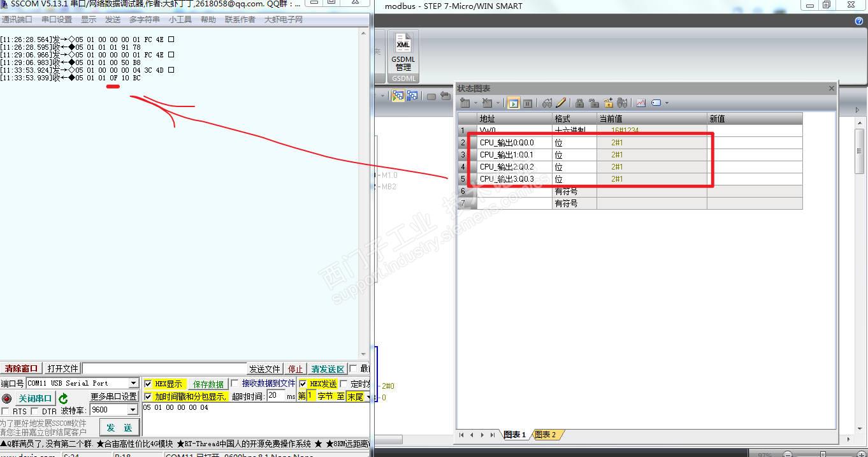Click the 超时时间 input field showing 20
This screenshot has height=457, width=868.
tap(275, 396)
